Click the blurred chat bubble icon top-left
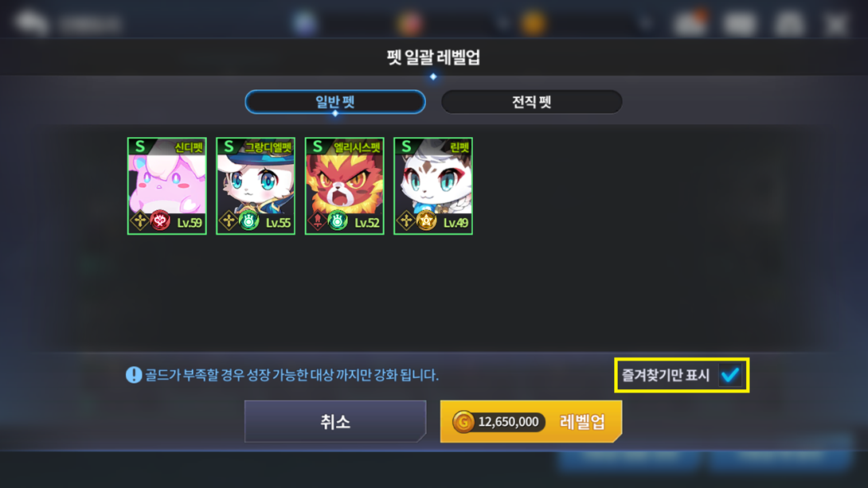The height and width of the screenshot is (488, 868). (32, 22)
